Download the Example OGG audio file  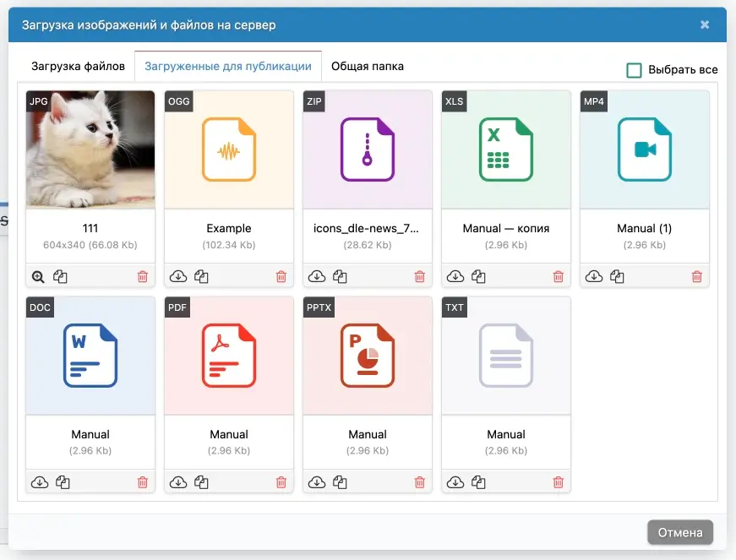pyautogui.click(x=177, y=276)
